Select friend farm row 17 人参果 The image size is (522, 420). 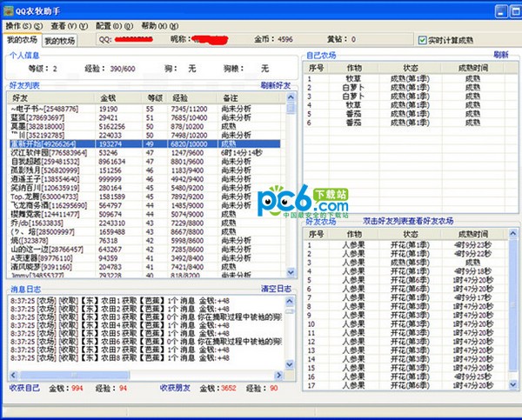[x=406, y=385]
